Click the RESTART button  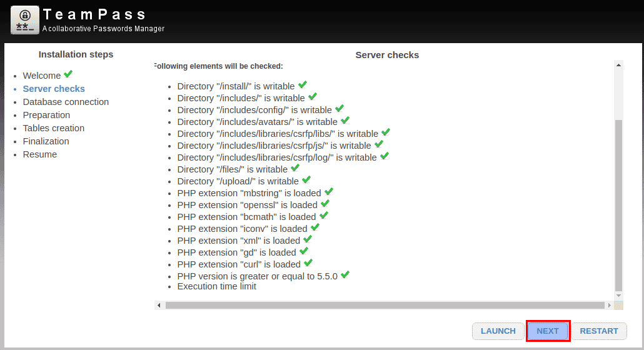point(599,331)
